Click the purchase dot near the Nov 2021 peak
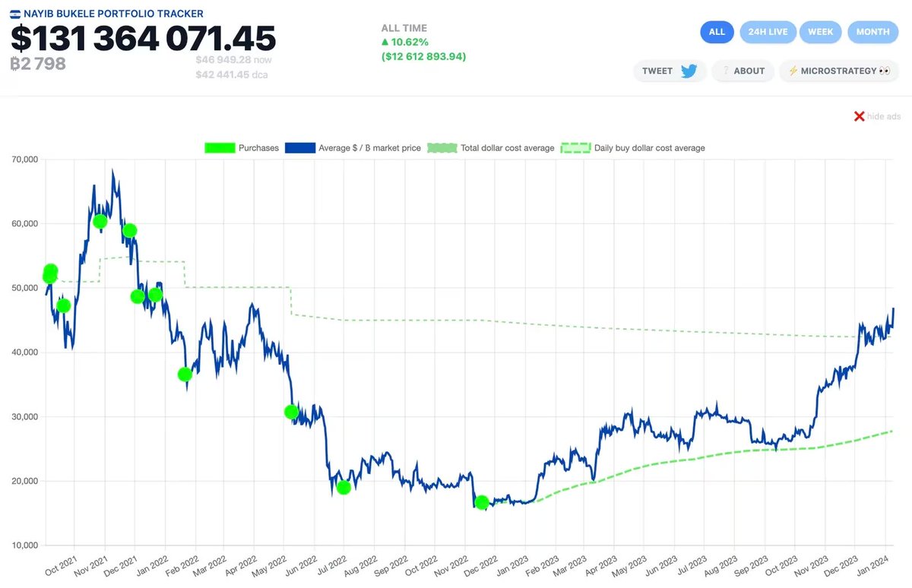Screen dimensions: 912x588 [100, 222]
